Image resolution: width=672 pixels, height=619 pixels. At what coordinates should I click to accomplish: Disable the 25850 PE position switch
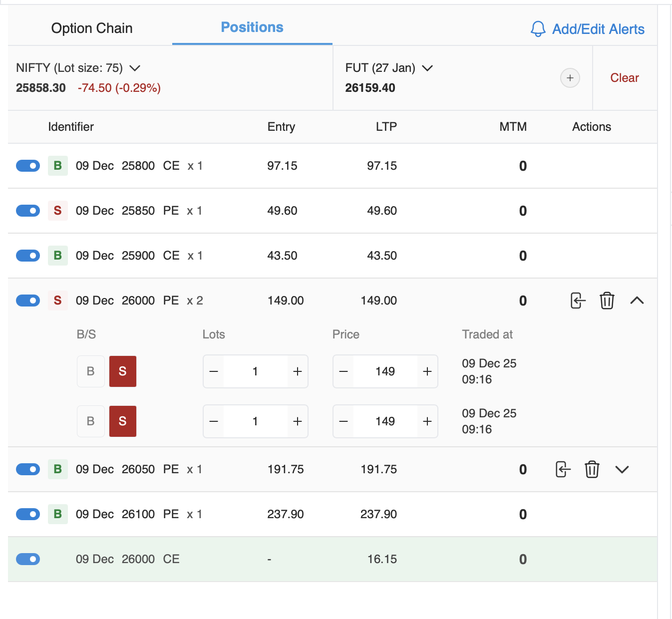pos(28,211)
